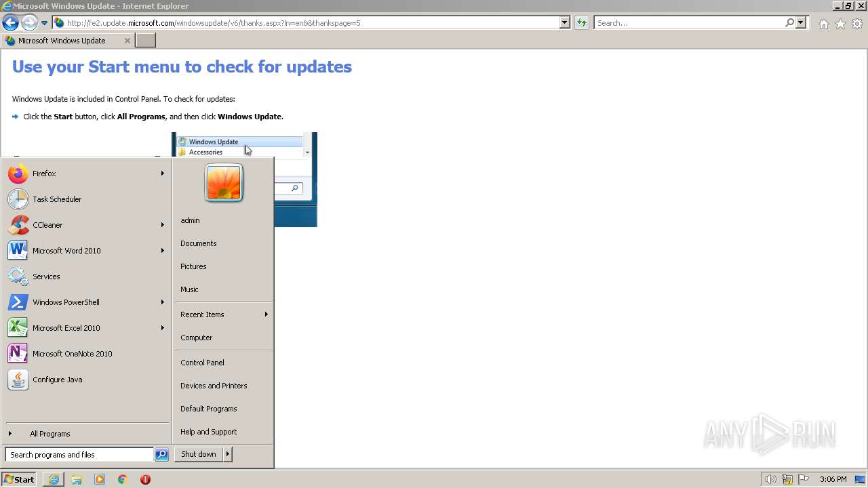868x488 pixels.
Task: Launch Microsoft OneNote 2010
Action: pyautogui.click(x=87, y=354)
